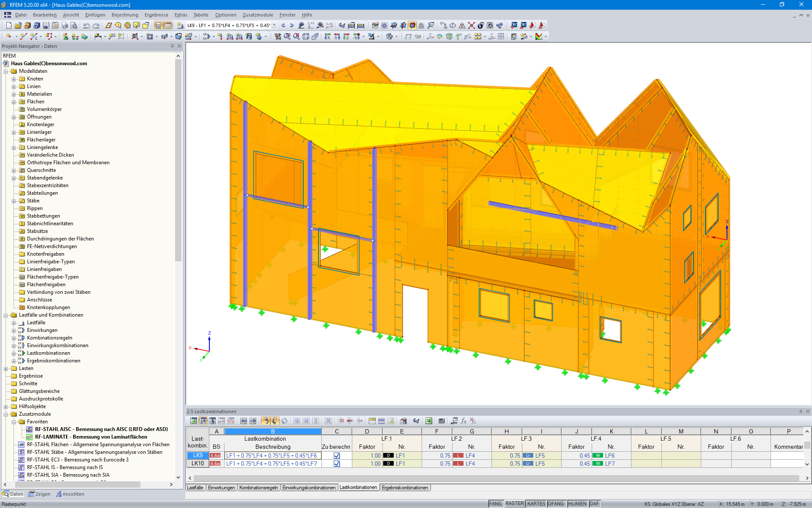812x508 pixels.
Task: Open the load combination dropdown showing LK9
Action: click(x=274, y=25)
